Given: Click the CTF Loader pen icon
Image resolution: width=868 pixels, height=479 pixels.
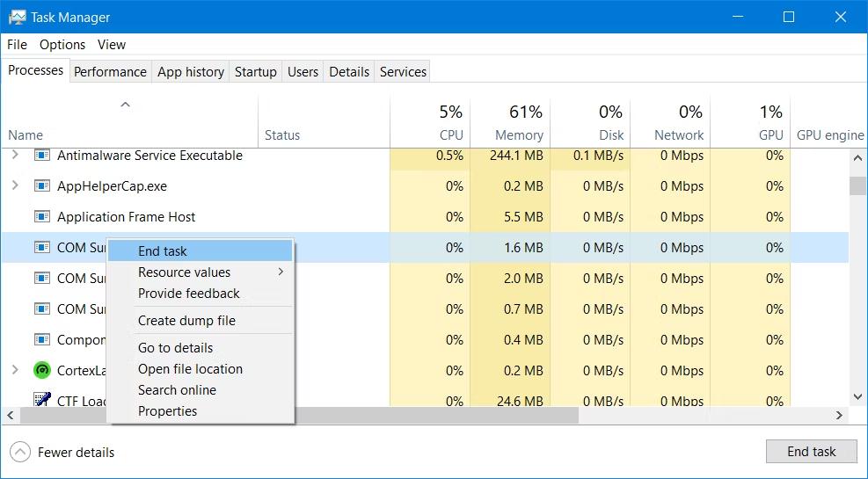Looking at the screenshot, I should [42, 401].
